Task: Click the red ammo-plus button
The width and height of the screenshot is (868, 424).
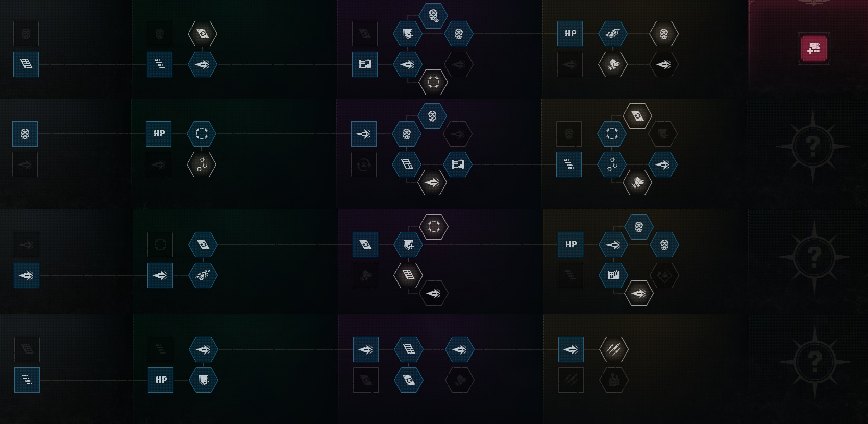Action: pos(813,49)
